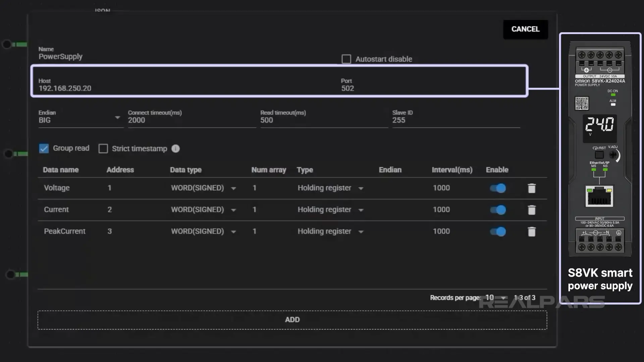644x362 pixels.
Task: Open PeakCurrent data type dropdown
Action: pyautogui.click(x=204, y=232)
